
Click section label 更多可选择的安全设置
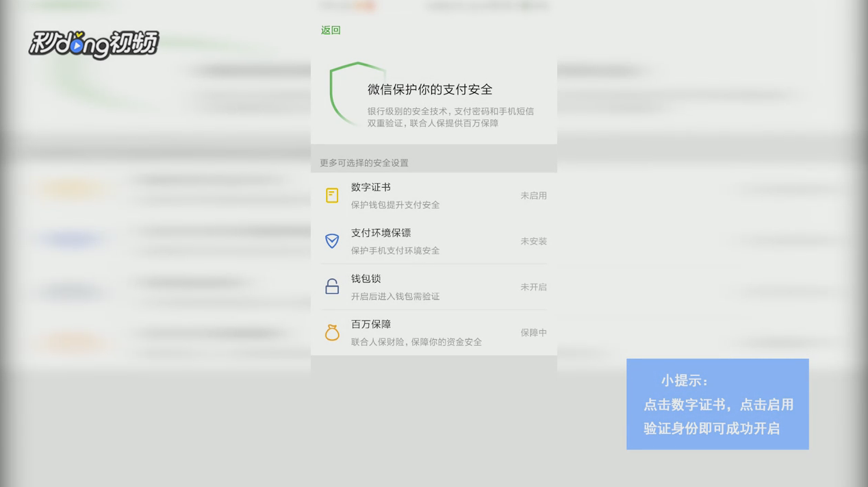click(x=364, y=163)
